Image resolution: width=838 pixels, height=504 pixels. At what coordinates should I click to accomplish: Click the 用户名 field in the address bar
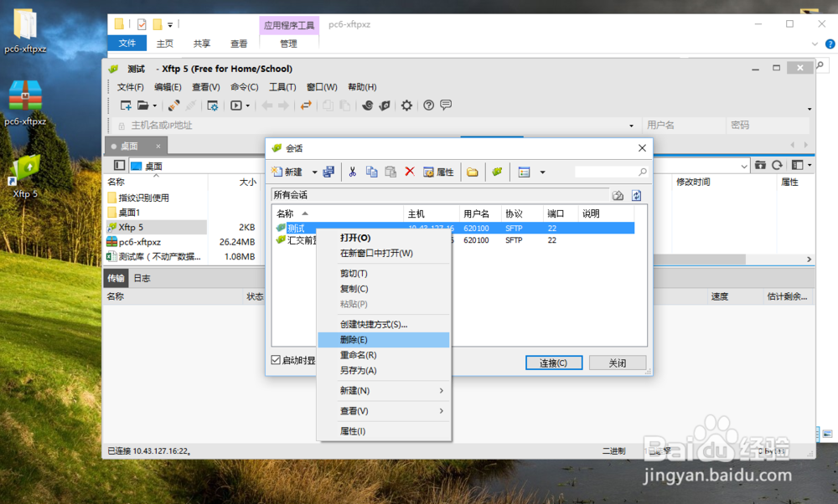(x=682, y=126)
